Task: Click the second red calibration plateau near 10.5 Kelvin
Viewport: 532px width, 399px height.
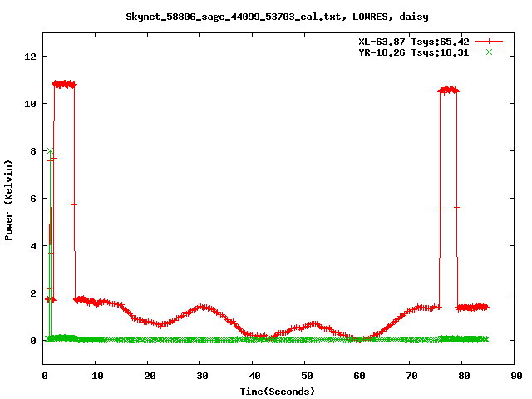Action: (449, 90)
